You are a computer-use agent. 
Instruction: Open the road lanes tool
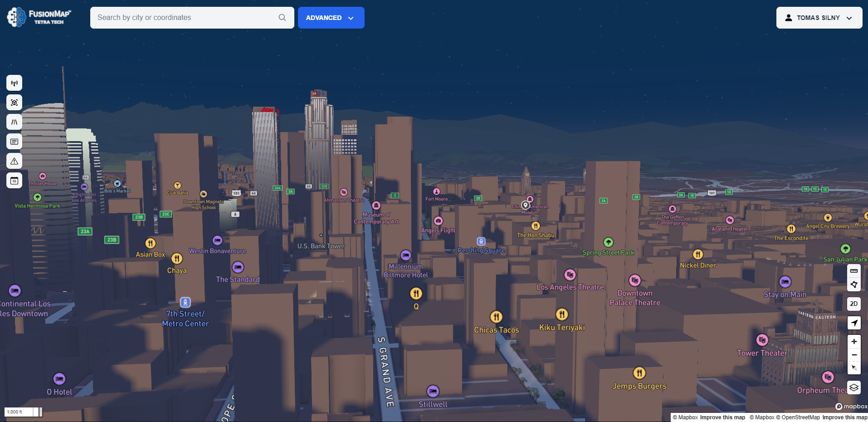[x=15, y=122]
